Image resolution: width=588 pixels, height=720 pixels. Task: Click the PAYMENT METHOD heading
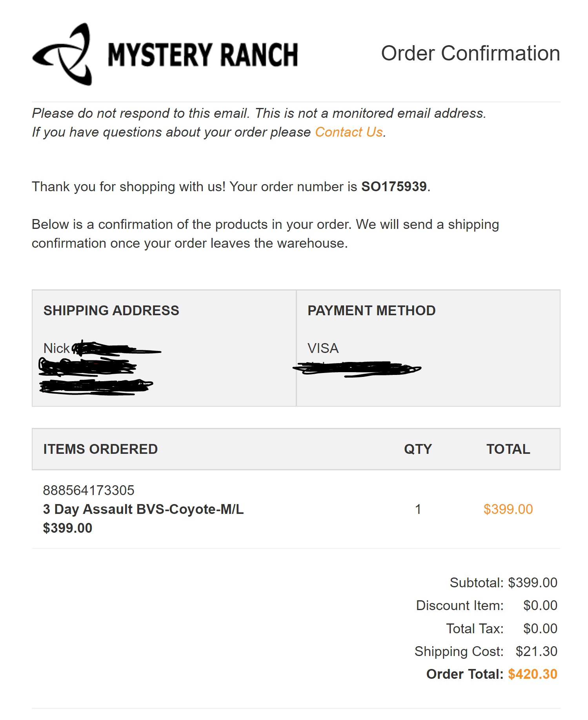click(x=371, y=311)
